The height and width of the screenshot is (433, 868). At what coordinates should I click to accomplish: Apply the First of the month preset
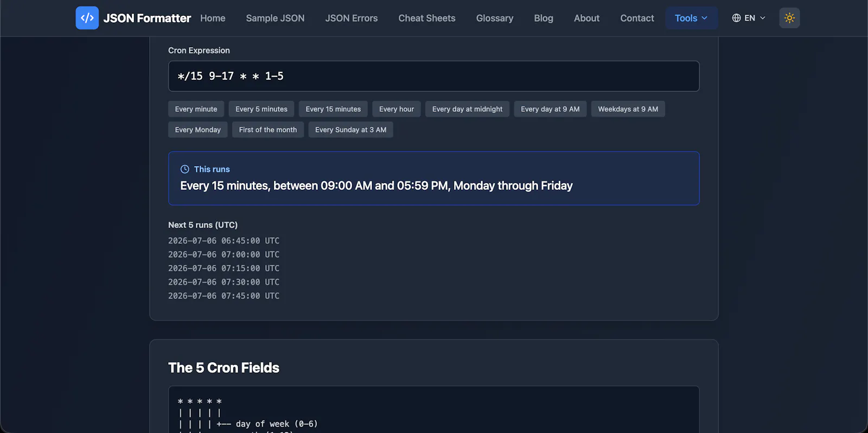click(x=268, y=130)
